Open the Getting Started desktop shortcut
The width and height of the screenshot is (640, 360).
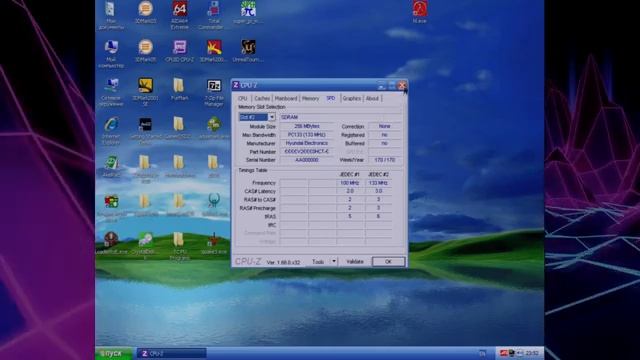[145, 131]
